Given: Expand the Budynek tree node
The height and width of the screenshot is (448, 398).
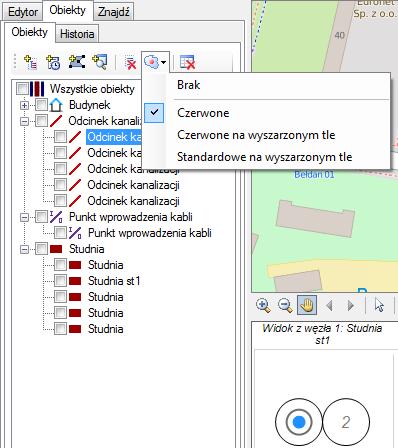Looking at the screenshot, I should point(24,105).
